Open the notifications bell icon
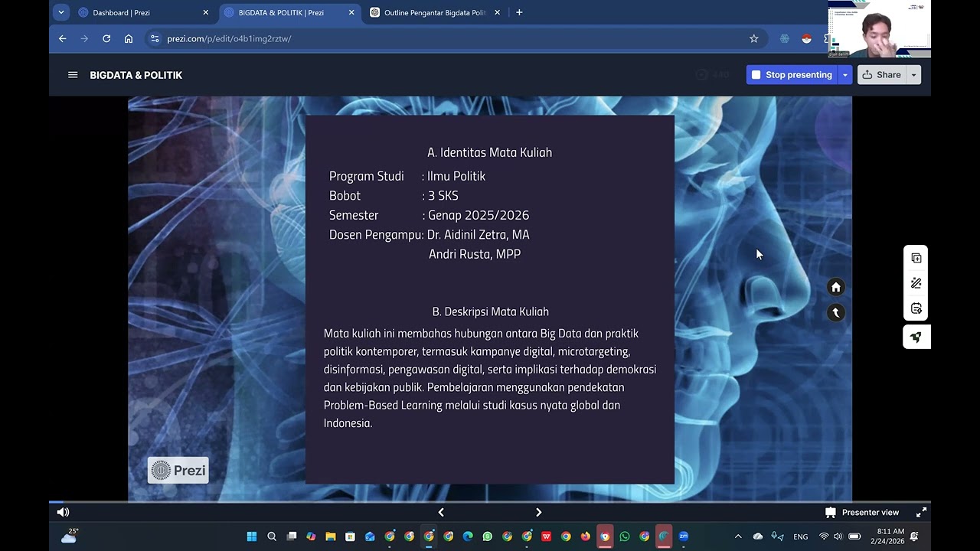980x551 pixels. point(914,536)
